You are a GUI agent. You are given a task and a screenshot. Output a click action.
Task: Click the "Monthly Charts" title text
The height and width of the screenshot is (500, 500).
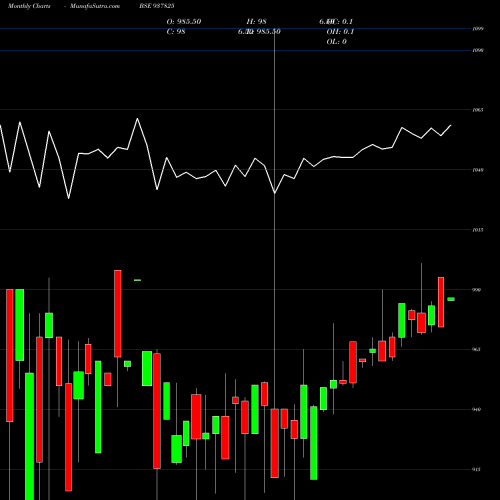pos(29,6)
